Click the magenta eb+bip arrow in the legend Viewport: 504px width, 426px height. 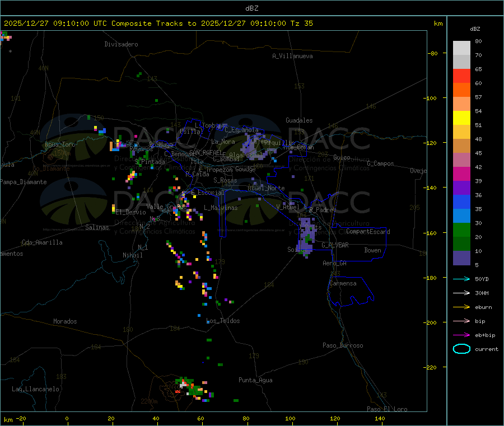click(x=461, y=335)
